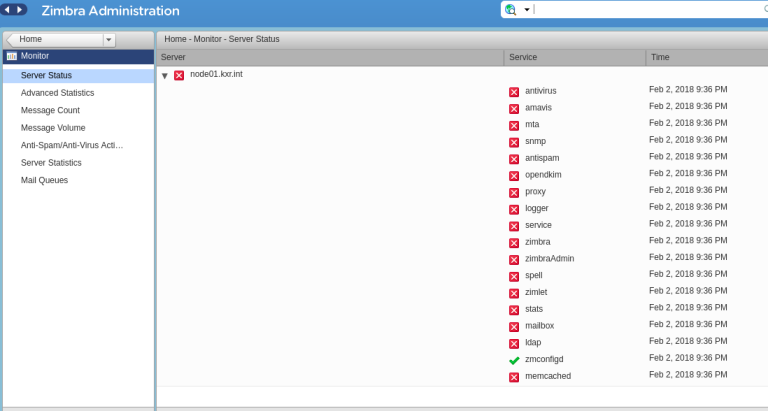Image resolution: width=768 pixels, height=411 pixels.
Task: Select server name node01.kxr.int
Action: [216, 74]
